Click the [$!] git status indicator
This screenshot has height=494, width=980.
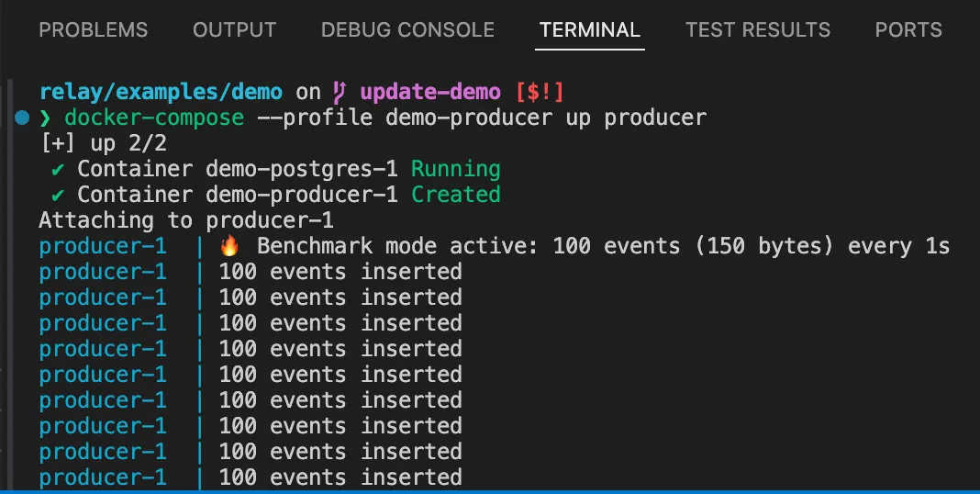click(540, 92)
